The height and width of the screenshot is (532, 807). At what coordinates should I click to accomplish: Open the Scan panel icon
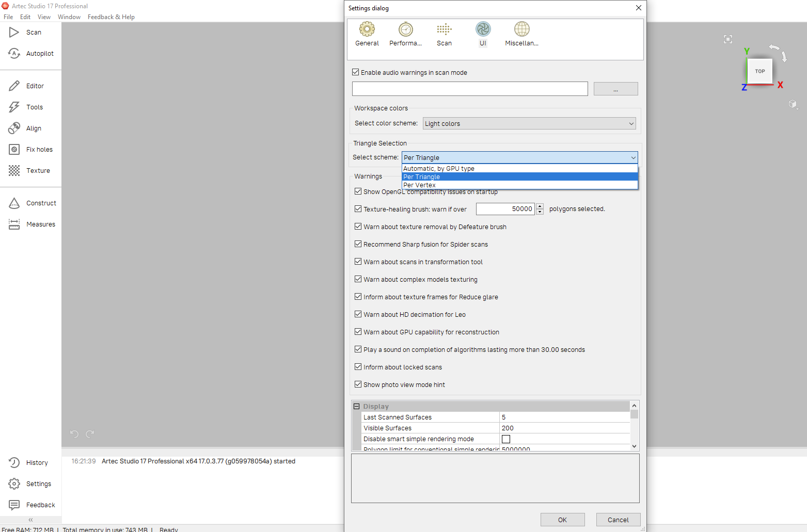click(14, 33)
